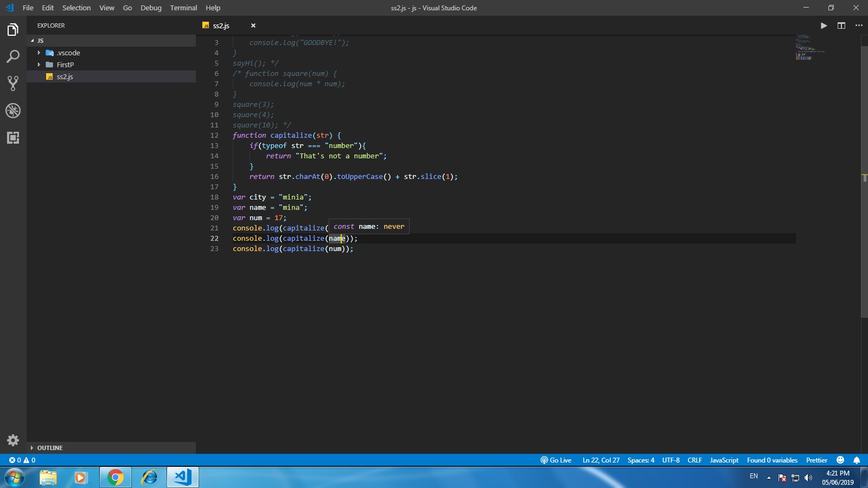Click "minia" string on line 18
This screenshot has width=868, height=488.
point(293,197)
